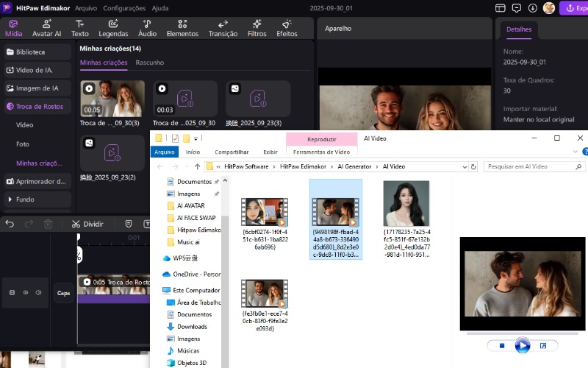Screen dimensions: 588x368
Task: Switch to the Rascunho tab
Action: coord(150,63)
